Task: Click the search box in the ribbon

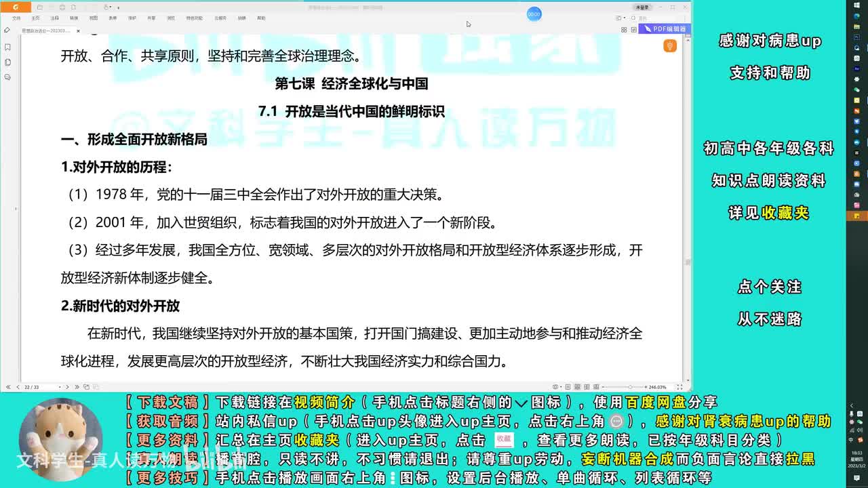Action: (x=656, y=18)
